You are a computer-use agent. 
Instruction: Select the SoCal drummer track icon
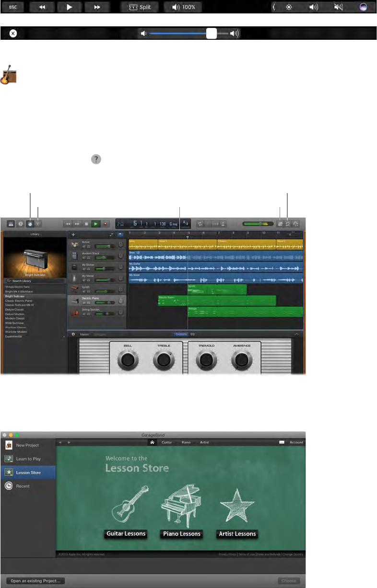(74, 244)
